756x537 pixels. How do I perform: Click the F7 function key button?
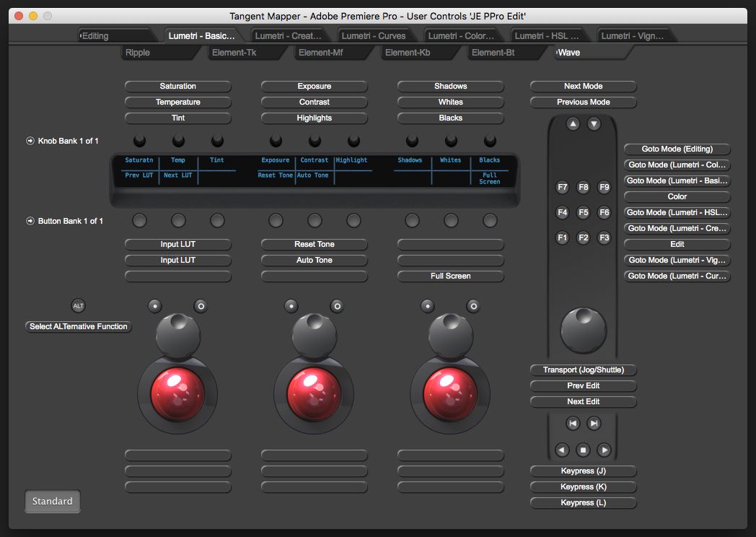point(563,187)
